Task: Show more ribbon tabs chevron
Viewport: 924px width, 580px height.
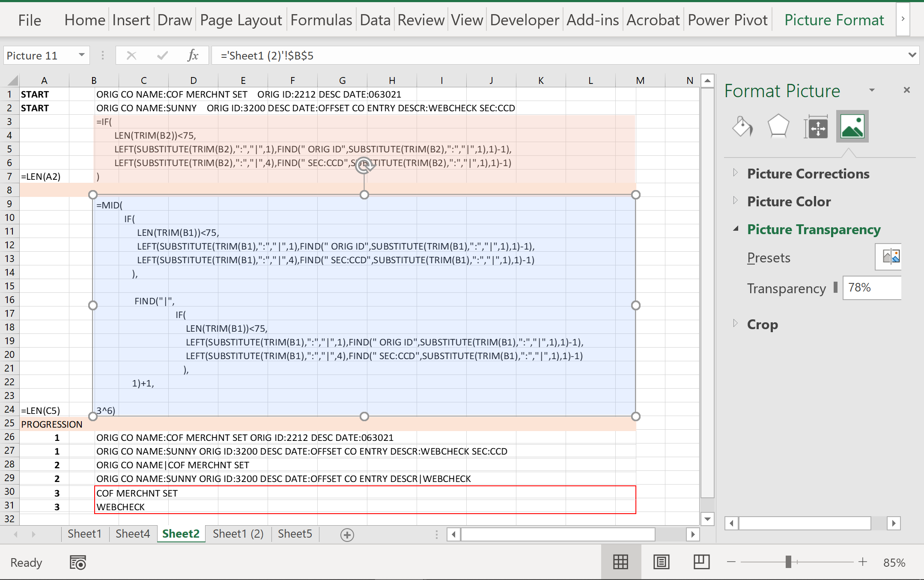Action: [903, 19]
